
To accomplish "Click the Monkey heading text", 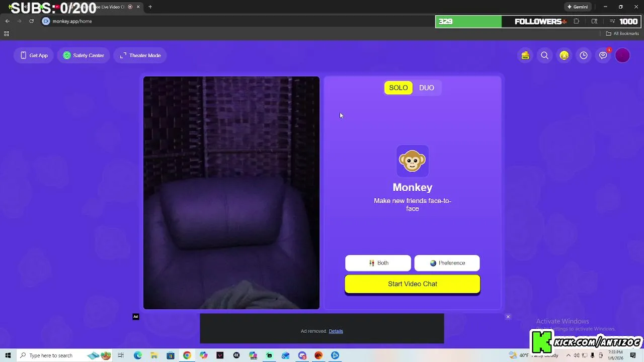I will pos(413,188).
